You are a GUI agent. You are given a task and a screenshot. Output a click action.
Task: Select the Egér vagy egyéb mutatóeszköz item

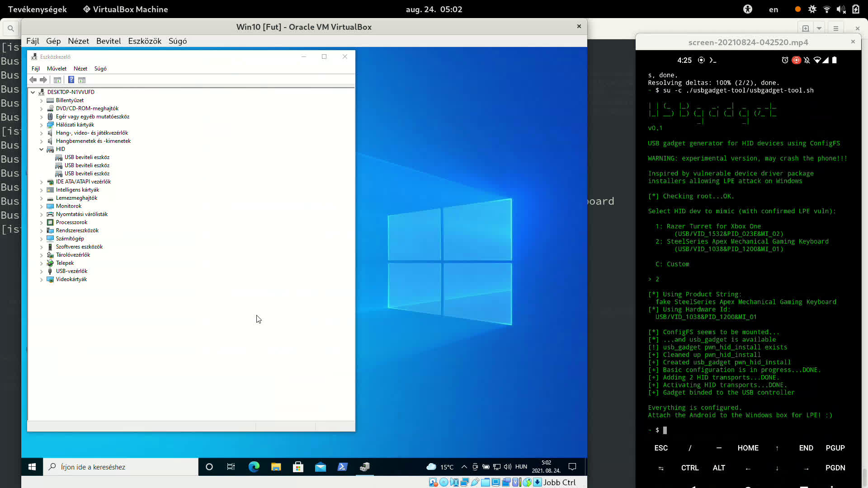coord(93,117)
